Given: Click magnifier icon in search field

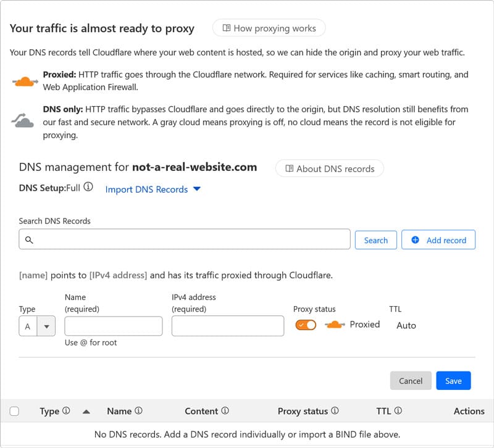Looking at the screenshot, I should (x=29, y=240).
